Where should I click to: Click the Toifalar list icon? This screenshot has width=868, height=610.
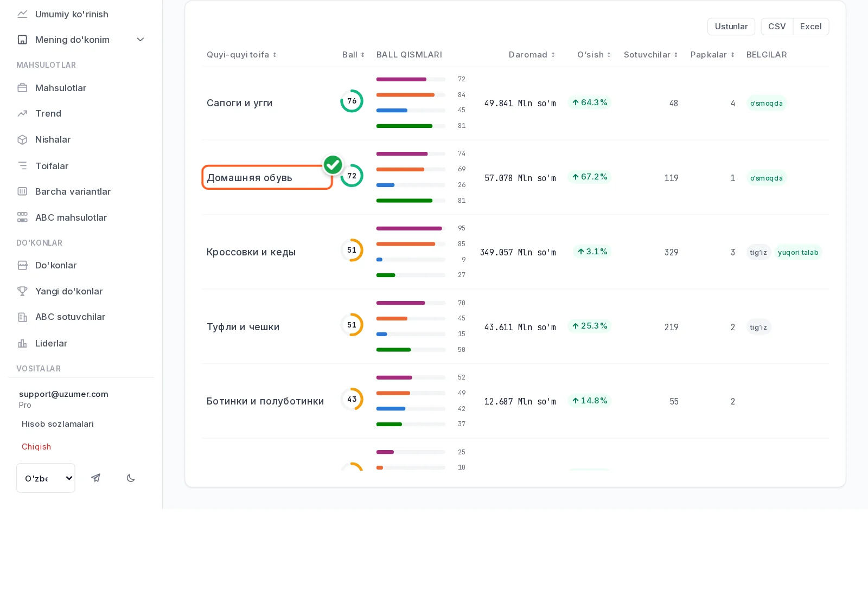pyautogui.click(x=22, y=165)
